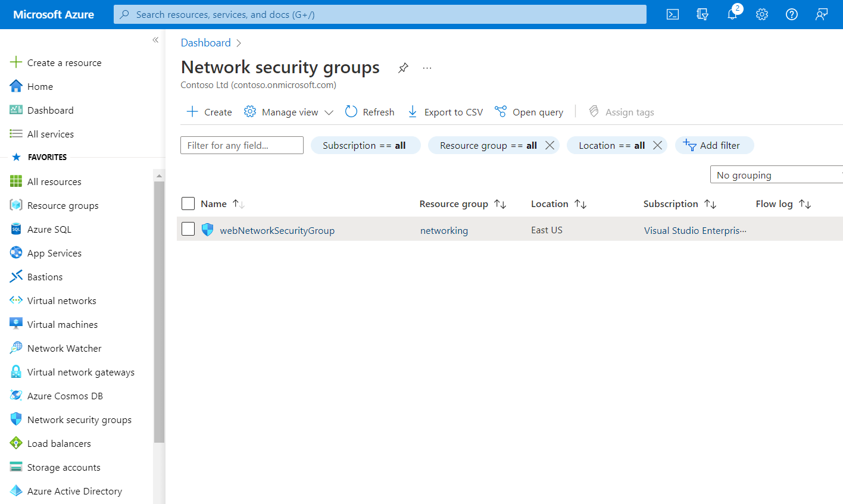Click the webNetworkSecurityGroup shield icon
843x504 pixels.
coord(207,230)
